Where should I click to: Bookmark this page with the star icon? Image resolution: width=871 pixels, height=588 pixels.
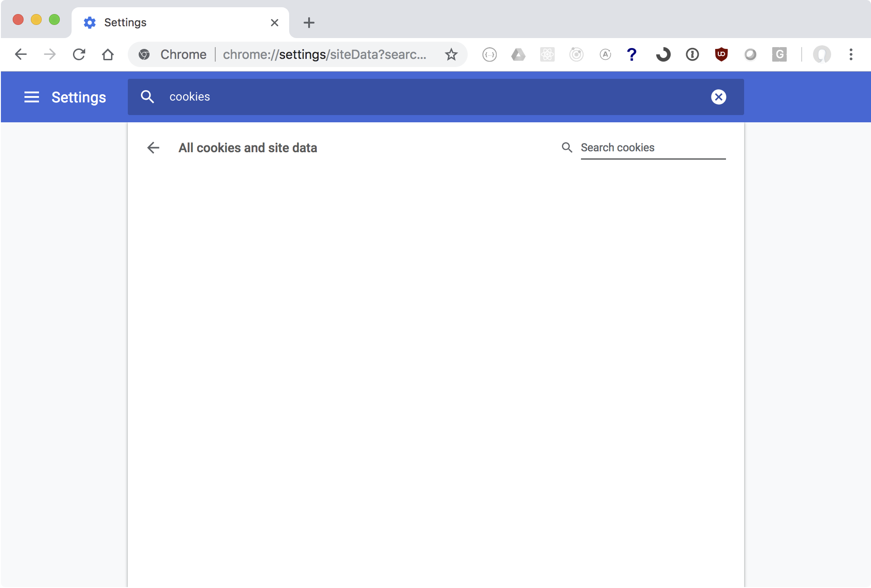click(451, 55)
